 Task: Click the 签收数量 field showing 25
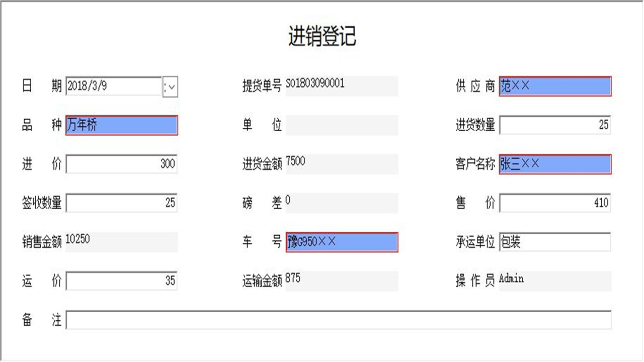coord(121,203)
